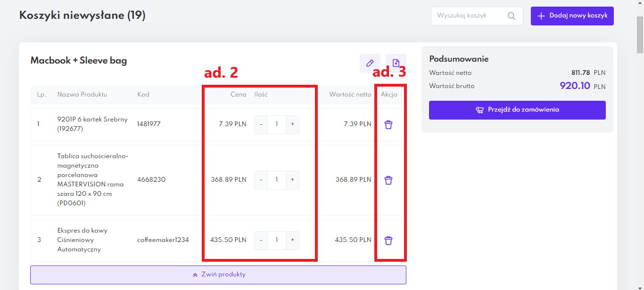644x290 pixels.
Task: Edit the Macbook + Sleeve bag basket name
Action: (370, 63)
